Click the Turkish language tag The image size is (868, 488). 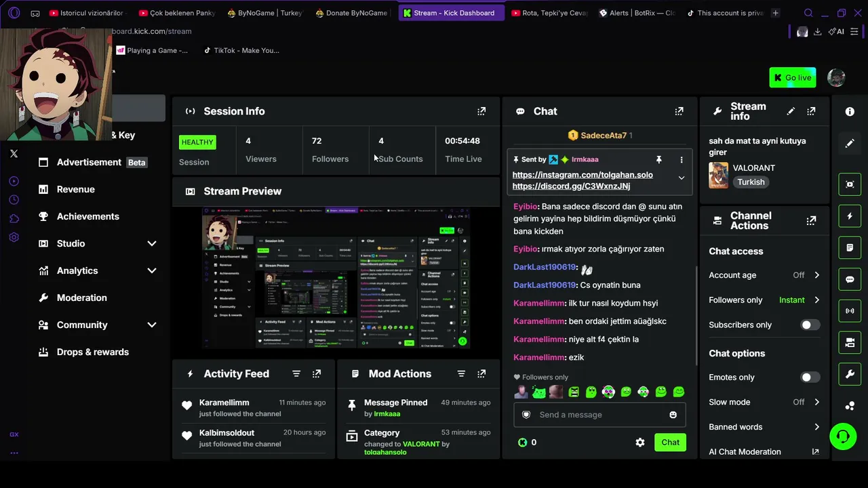[751, 182]
